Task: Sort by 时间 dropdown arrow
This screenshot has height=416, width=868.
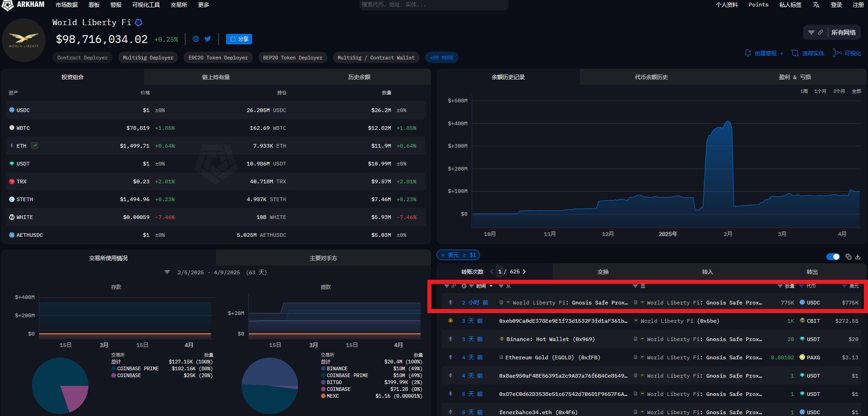Action: tap(491, 286)
